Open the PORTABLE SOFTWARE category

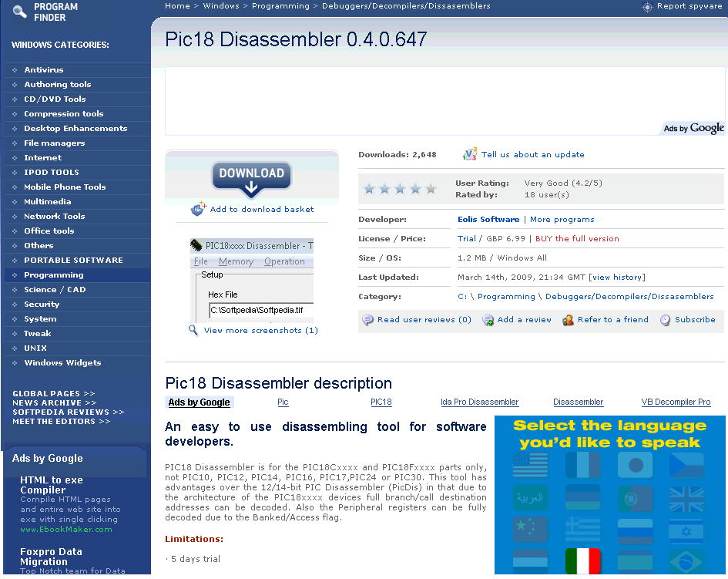[73, 261]
